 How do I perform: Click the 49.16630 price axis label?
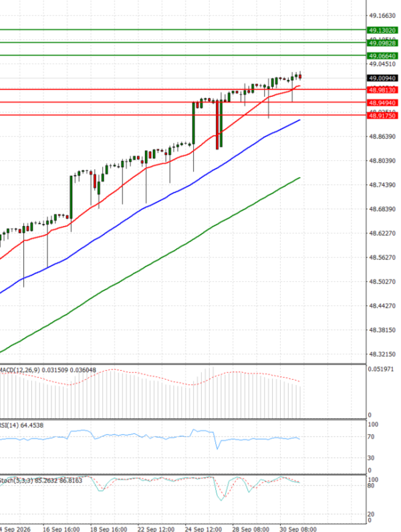382,15
